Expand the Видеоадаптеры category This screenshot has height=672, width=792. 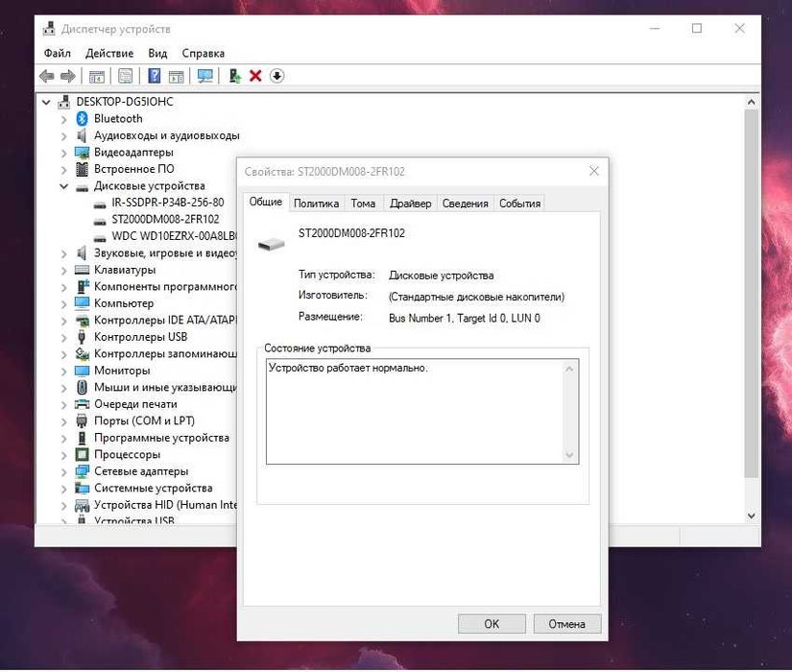(x=63, y=153)
